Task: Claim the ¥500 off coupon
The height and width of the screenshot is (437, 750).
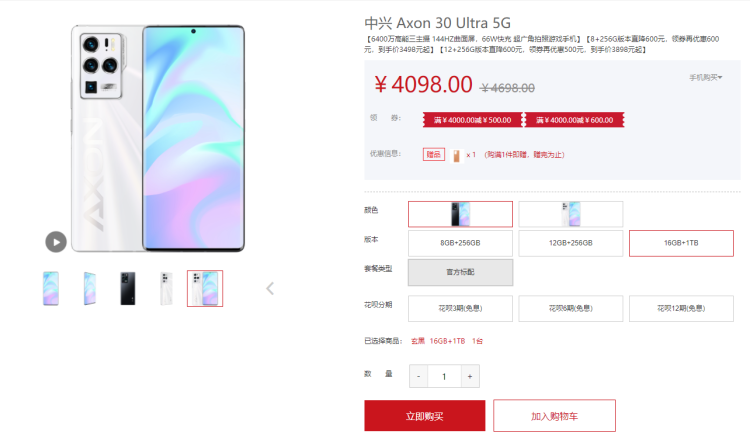Action: [x=473, y=120]
